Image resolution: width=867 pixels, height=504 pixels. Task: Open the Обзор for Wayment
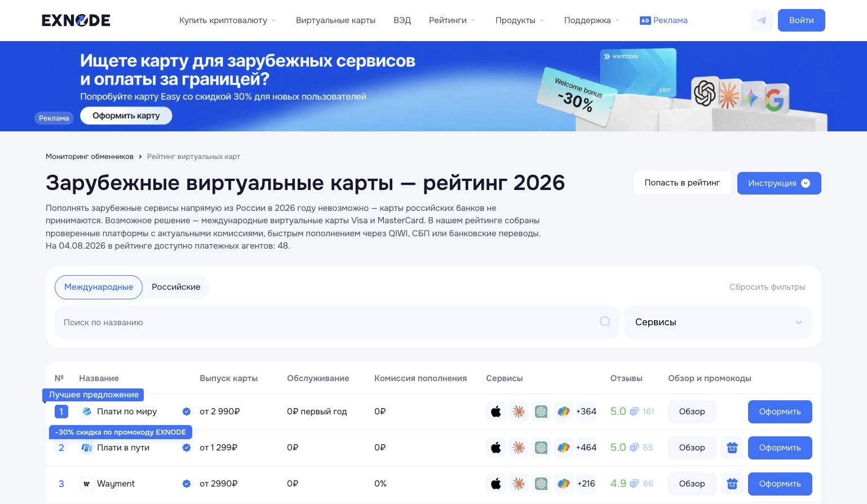692,484
